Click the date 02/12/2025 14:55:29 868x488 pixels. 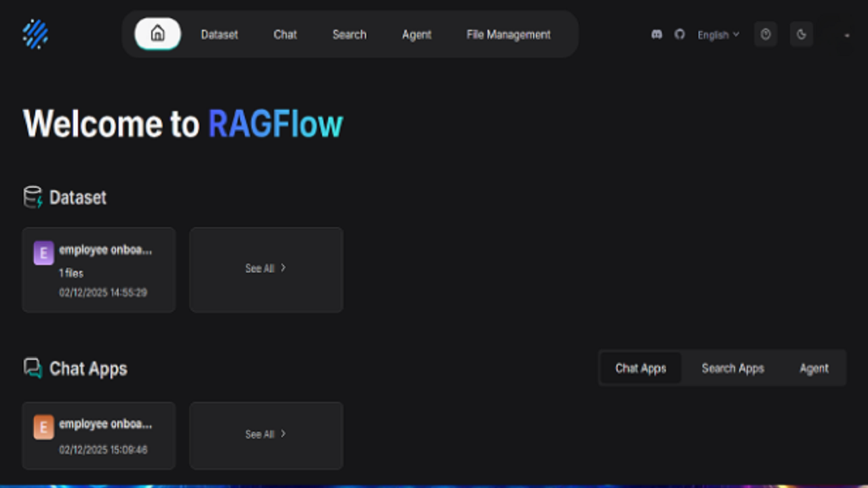coord(103,293)
